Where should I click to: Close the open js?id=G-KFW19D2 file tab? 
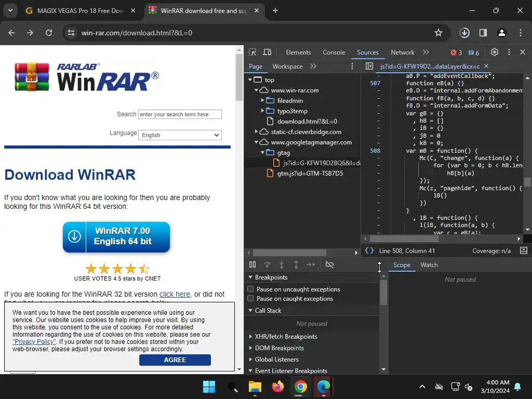(486, 66)
